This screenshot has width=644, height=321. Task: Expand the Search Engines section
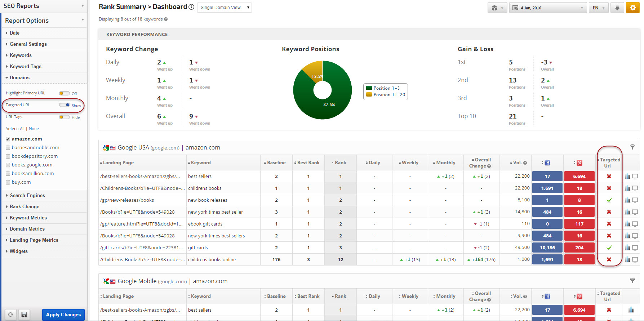pos(27,195)
